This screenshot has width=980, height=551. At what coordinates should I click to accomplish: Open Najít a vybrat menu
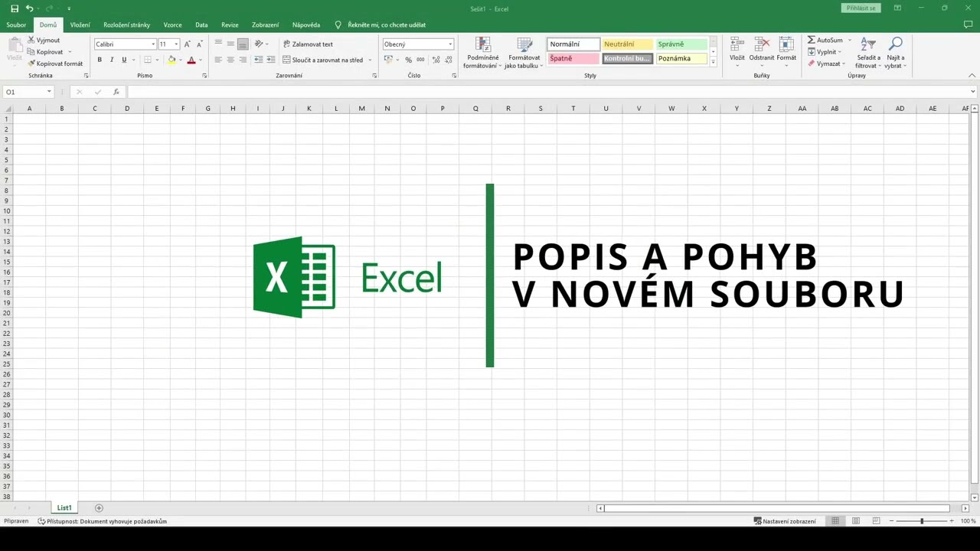click(895, 52)
